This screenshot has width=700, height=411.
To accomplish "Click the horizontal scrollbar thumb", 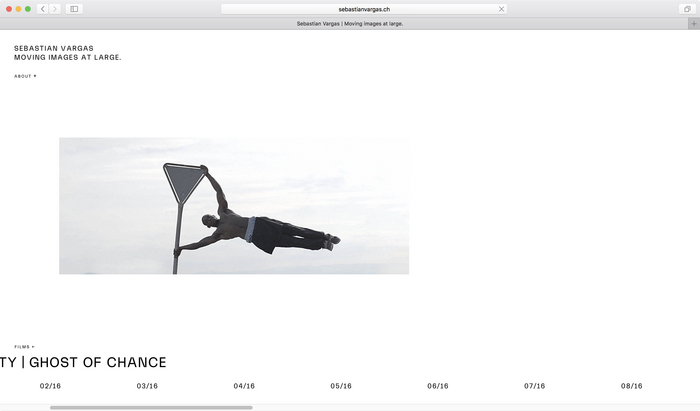I will coord(151,407).
